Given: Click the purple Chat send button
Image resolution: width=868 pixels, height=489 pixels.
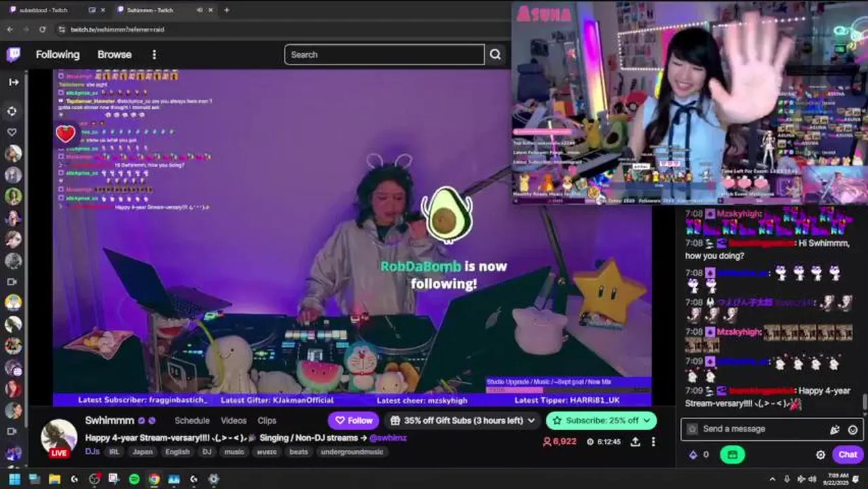Looking at the screenshot, I should (x=848, y=454).
